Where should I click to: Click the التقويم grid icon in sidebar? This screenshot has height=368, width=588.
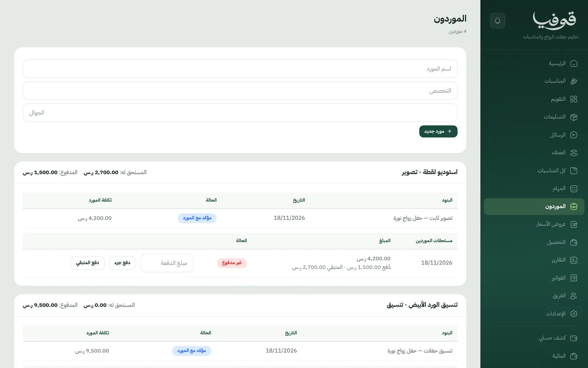pos(574,99)
